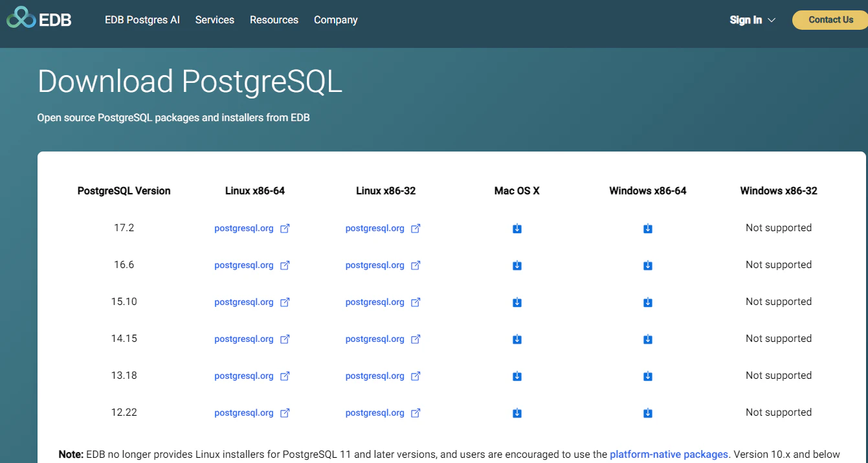This screenshot has height=463, width=868.
Task: Open 16.6 Linux x86-64 postgresql.org link
Action: 252,265
